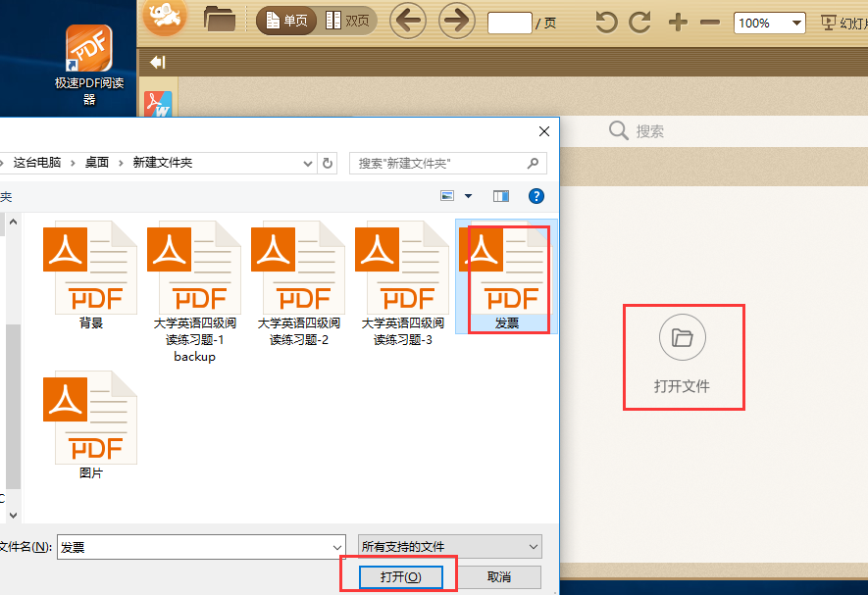Navigate to 这台电脑 in address bar
The image size is (868, 595).
click(37, 162)
